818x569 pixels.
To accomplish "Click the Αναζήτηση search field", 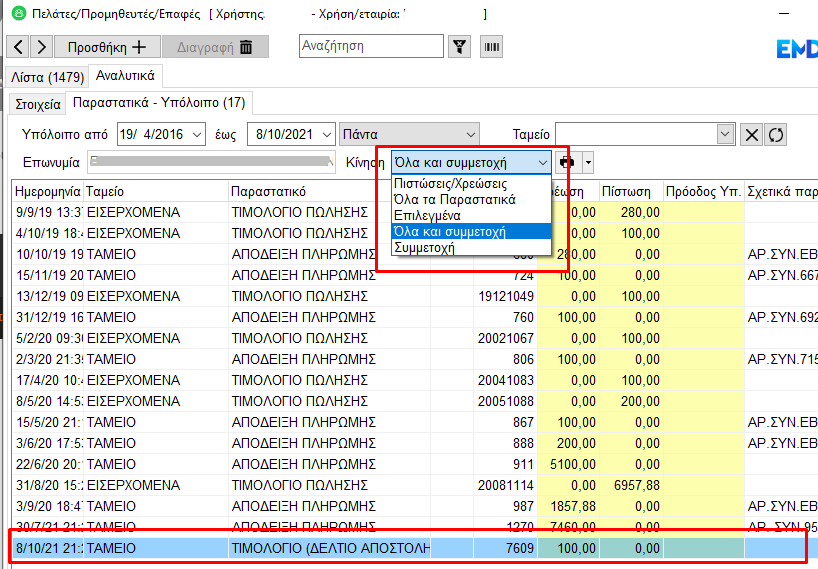I will [370, 46].
